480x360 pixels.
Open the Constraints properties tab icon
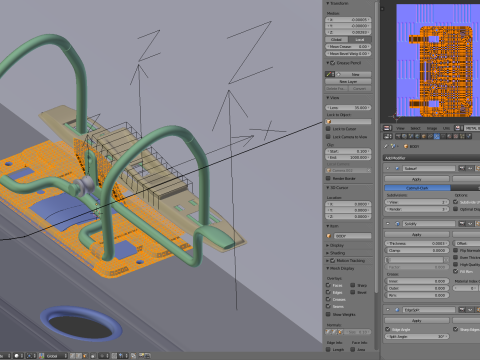[x=430, y=136]
